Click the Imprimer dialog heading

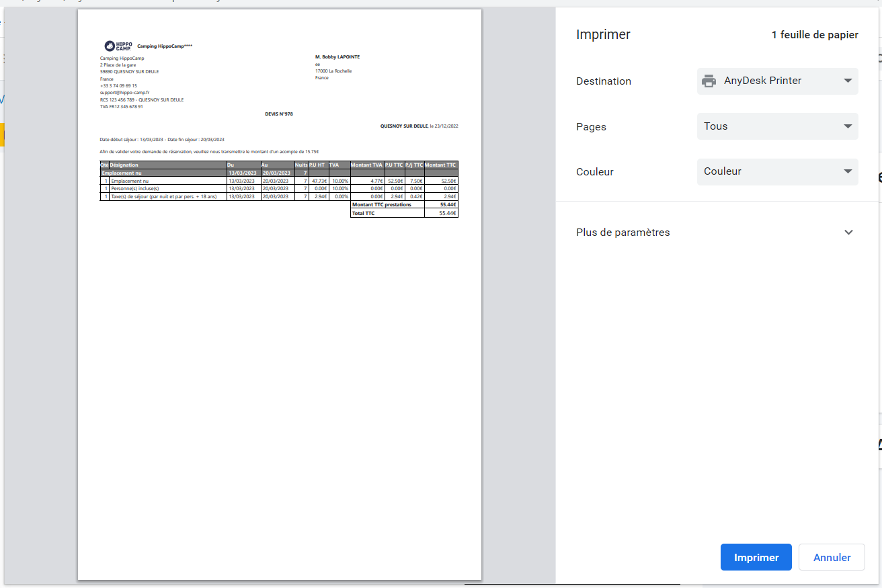tap(603, 35)
